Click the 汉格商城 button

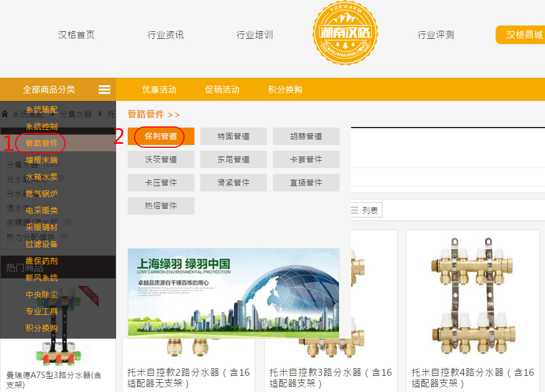520,35
